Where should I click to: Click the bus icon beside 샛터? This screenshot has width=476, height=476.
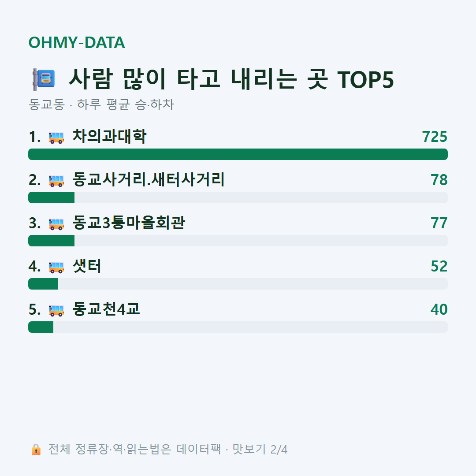[56, 267]
